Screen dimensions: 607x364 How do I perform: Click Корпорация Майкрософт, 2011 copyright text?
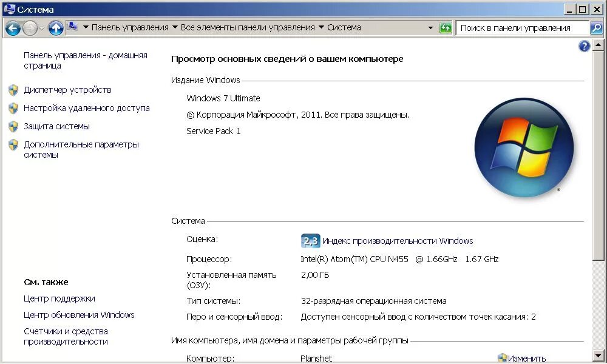(297, 115)
